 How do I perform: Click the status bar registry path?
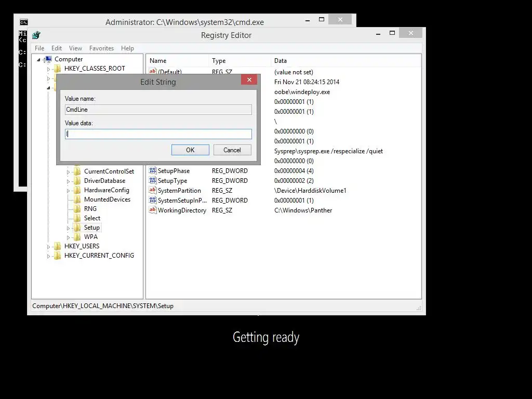pyautogui.click(x=103, y=305)
